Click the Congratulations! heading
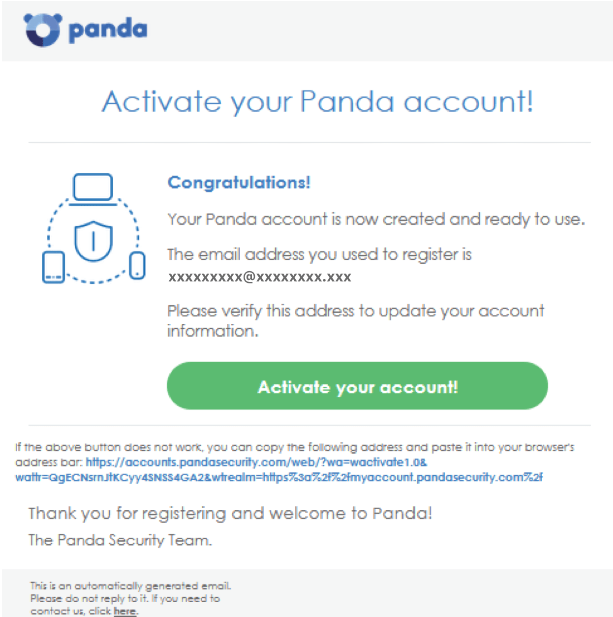Image resolution: width=613 pixels, height=617 pixels. 239,183
